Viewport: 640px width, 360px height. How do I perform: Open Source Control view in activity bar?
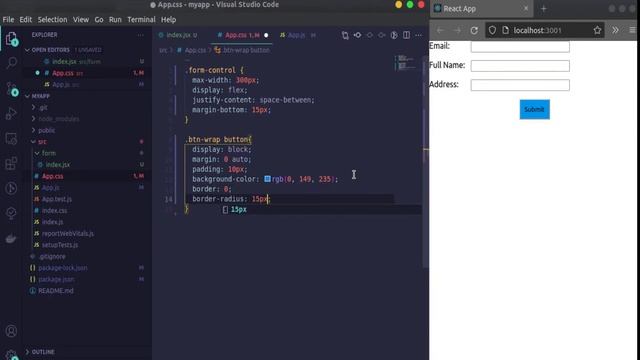pyautogui.click(x=12, y=89)
